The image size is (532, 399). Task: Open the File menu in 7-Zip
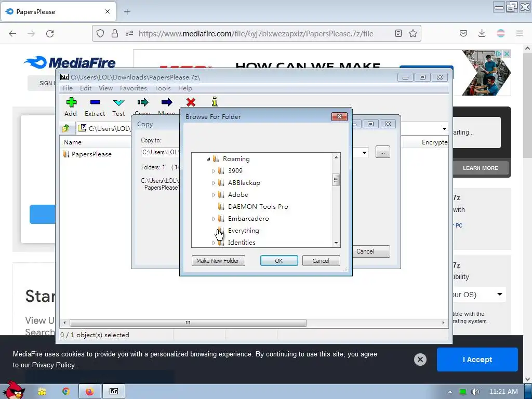pyautogui.click(x=68, y=88)
